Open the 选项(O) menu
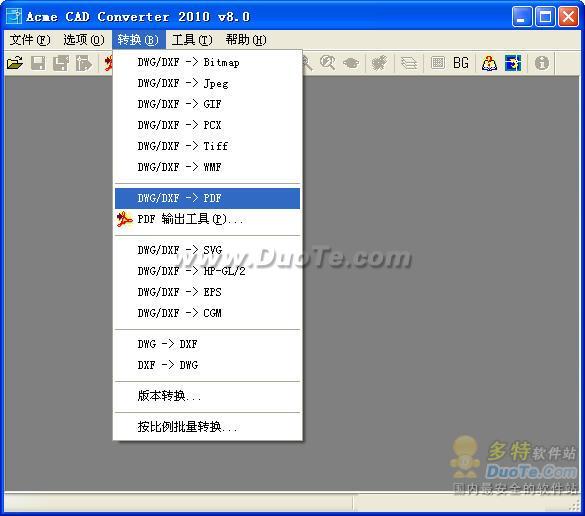This screenshot has height=516, width=585. (84, 40)
